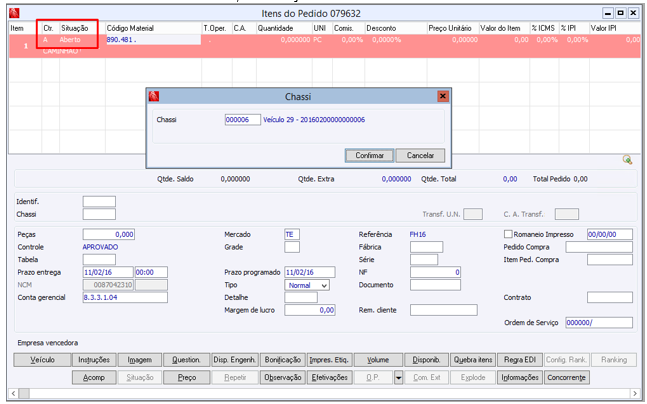This screenshot has width=647, height=404.
Task: Open Bonificação
Action: 283,360
